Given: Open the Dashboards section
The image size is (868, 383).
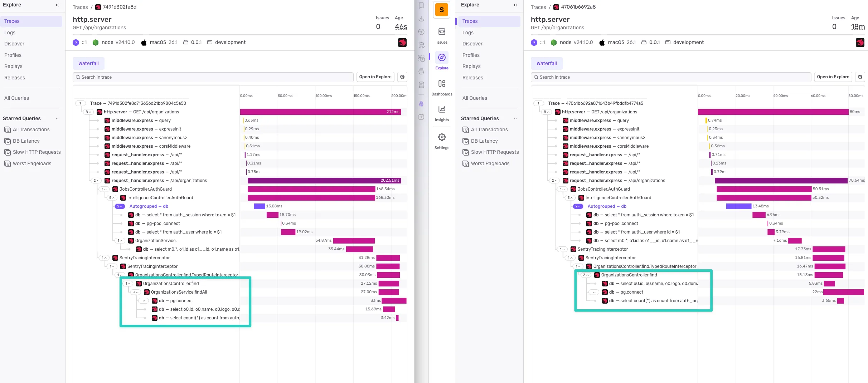Looking at the screenshot, I should tap(442, 87).
